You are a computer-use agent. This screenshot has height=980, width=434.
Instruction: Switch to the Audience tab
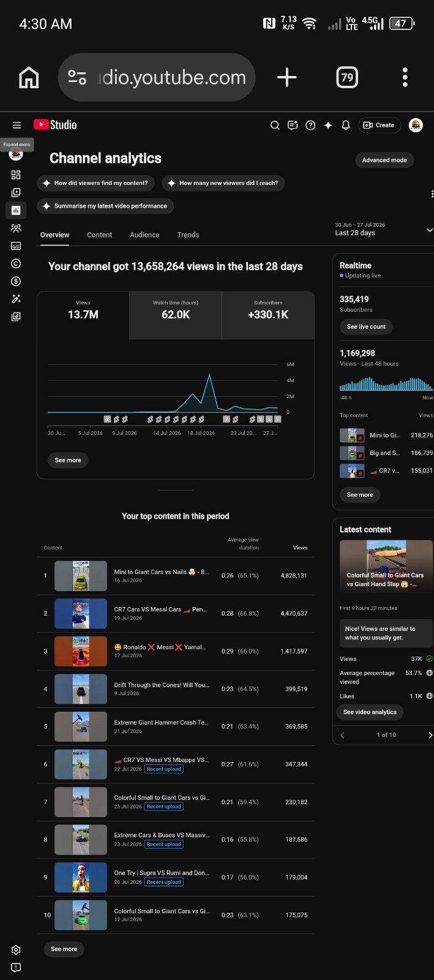pos(144,235)
